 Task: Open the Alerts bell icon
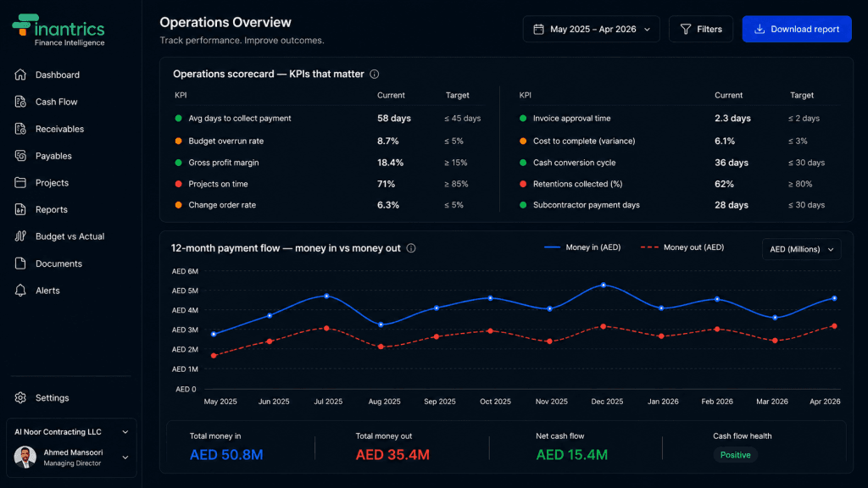click(x=20, y=291)
